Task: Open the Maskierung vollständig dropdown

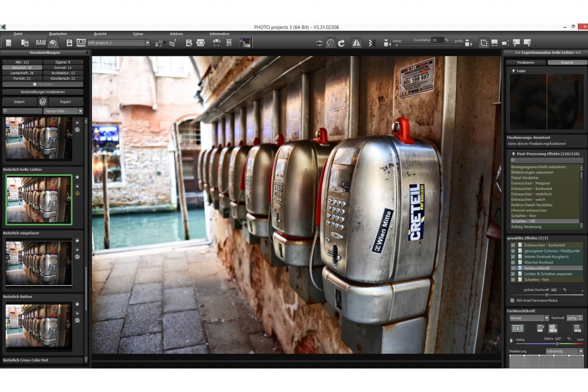Action: point(564,351)
